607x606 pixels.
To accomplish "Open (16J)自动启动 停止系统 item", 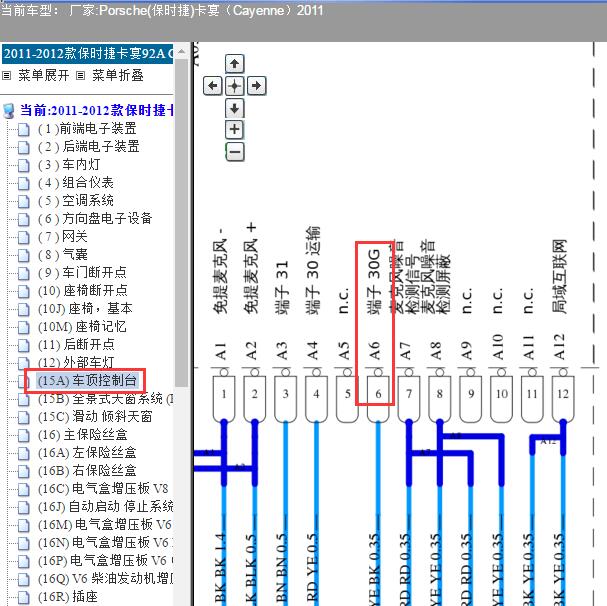I will click(105, 506).
